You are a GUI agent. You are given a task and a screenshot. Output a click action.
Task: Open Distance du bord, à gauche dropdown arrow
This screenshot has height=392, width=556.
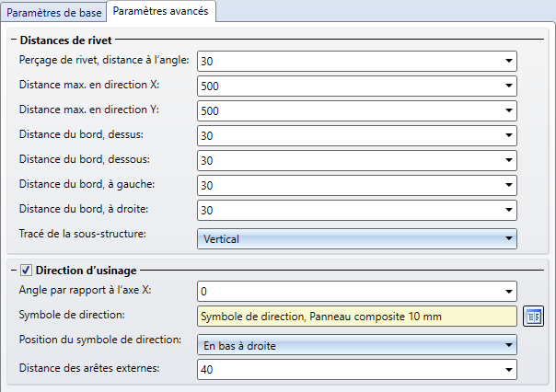pyautogui.click(x=508, y=186)
